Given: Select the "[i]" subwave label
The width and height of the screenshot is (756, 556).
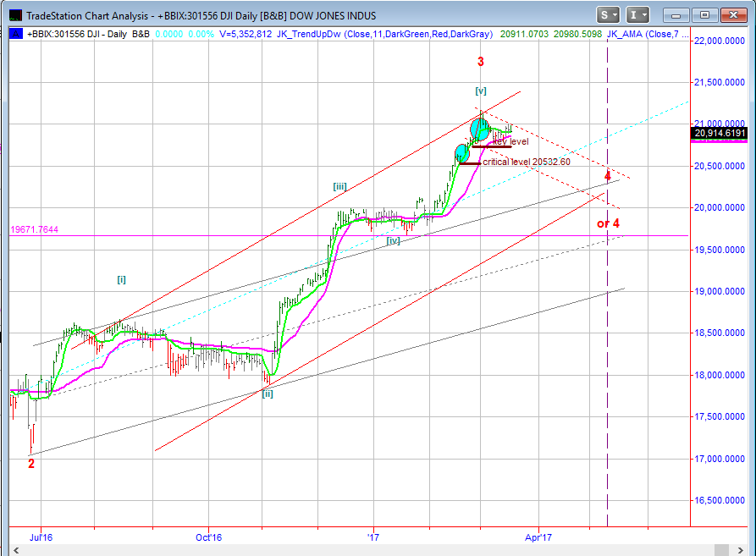Looking at the screenshot, I should coord(122,279).
